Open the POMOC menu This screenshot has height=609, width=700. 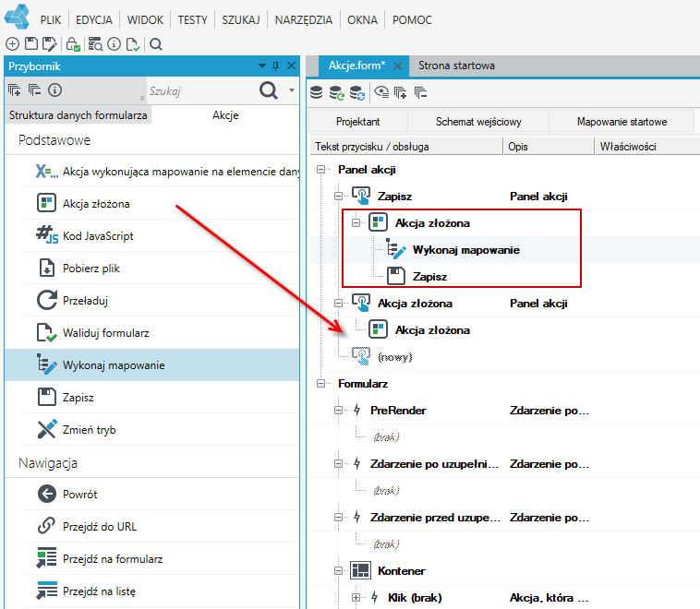(412, 20)
